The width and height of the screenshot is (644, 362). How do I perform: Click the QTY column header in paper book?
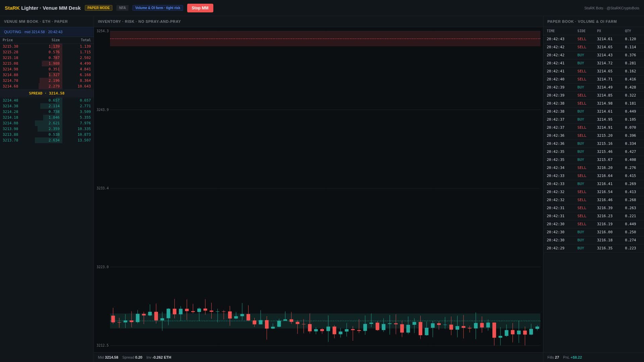click(628, 31)
